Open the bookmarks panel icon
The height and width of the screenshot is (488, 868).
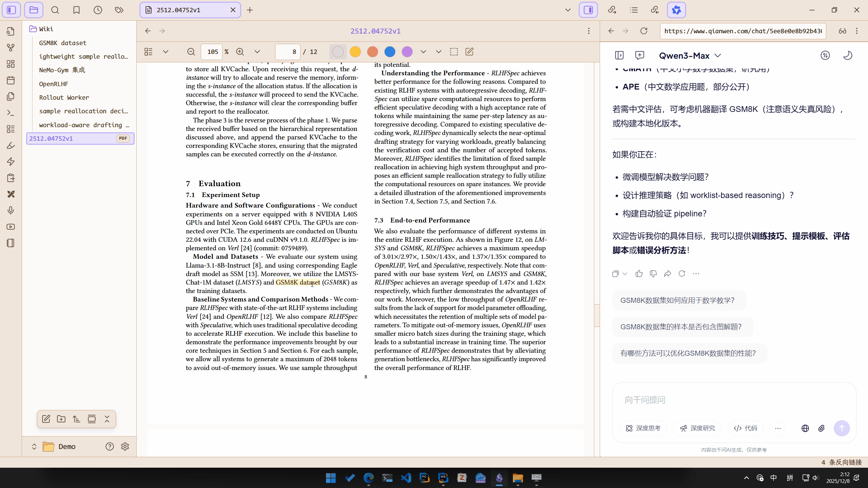[x=76, y=10]
